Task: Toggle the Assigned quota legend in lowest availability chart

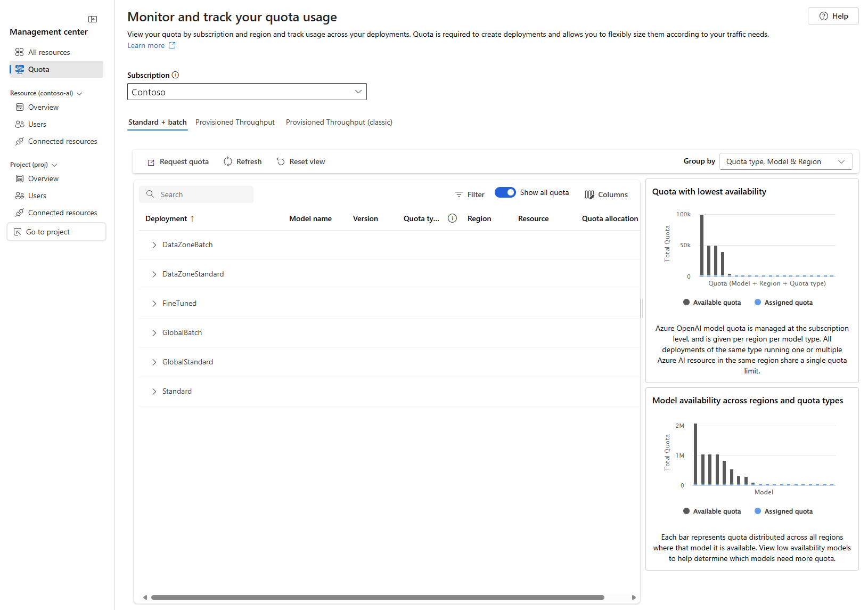Action: point(783,303)
